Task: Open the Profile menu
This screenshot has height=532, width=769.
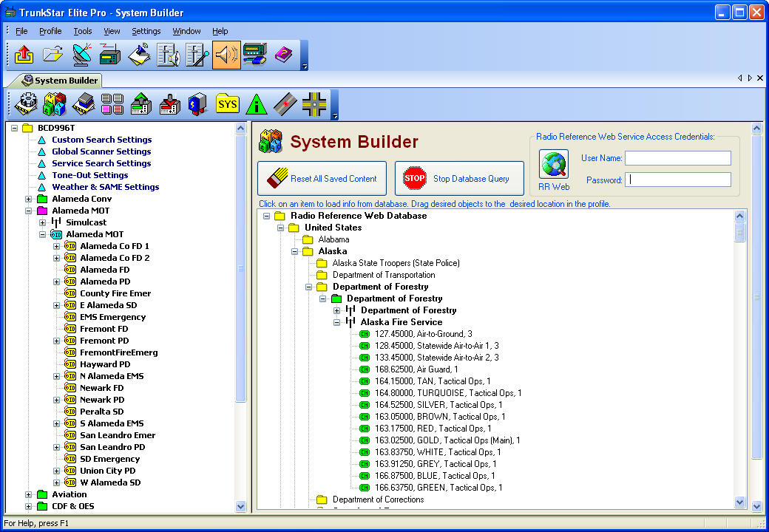Action: pyautogui.click(x=50, y=31)
